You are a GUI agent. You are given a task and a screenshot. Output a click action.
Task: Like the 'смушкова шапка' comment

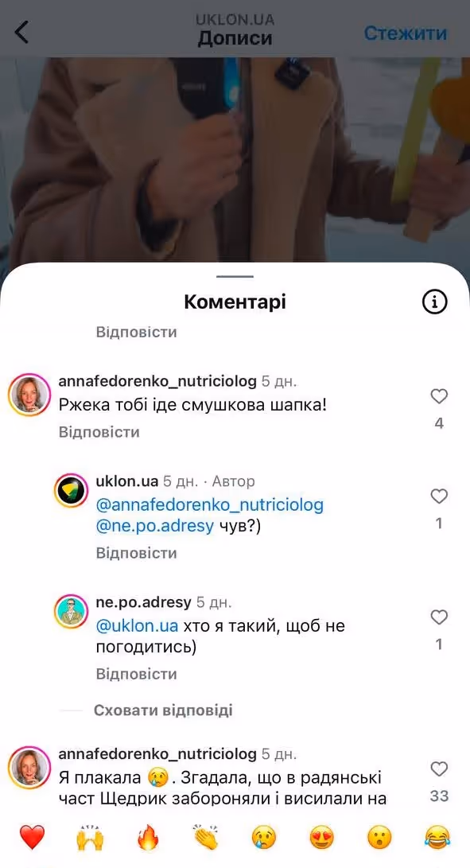[x=439, y=395]
